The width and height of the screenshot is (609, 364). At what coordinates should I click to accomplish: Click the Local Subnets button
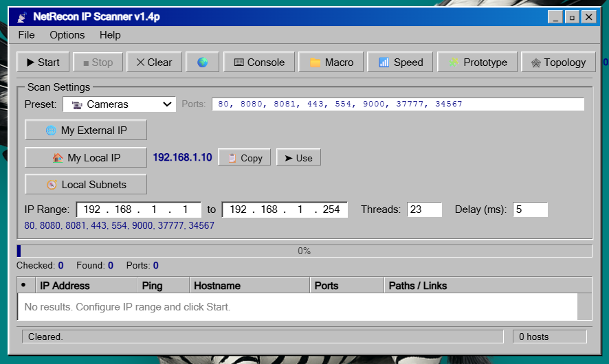pos(86,184)
